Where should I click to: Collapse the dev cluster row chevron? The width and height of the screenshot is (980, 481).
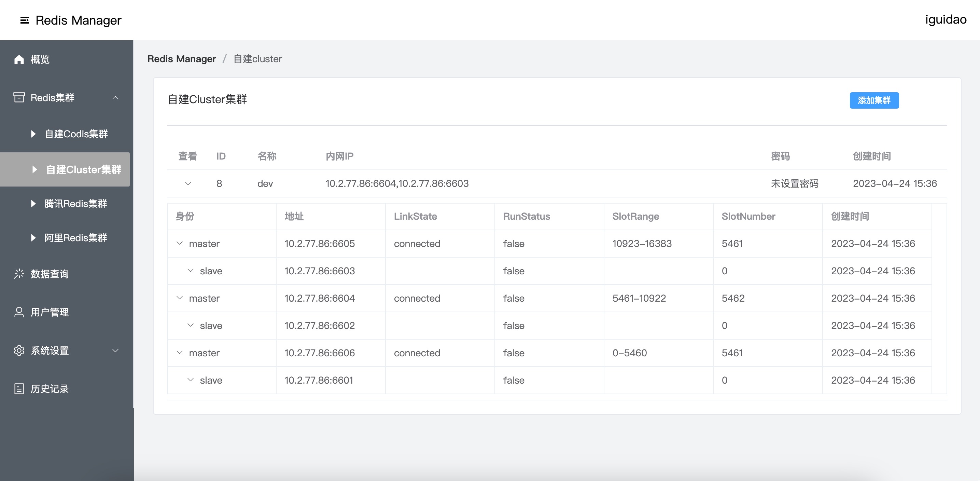pos(188,183)
